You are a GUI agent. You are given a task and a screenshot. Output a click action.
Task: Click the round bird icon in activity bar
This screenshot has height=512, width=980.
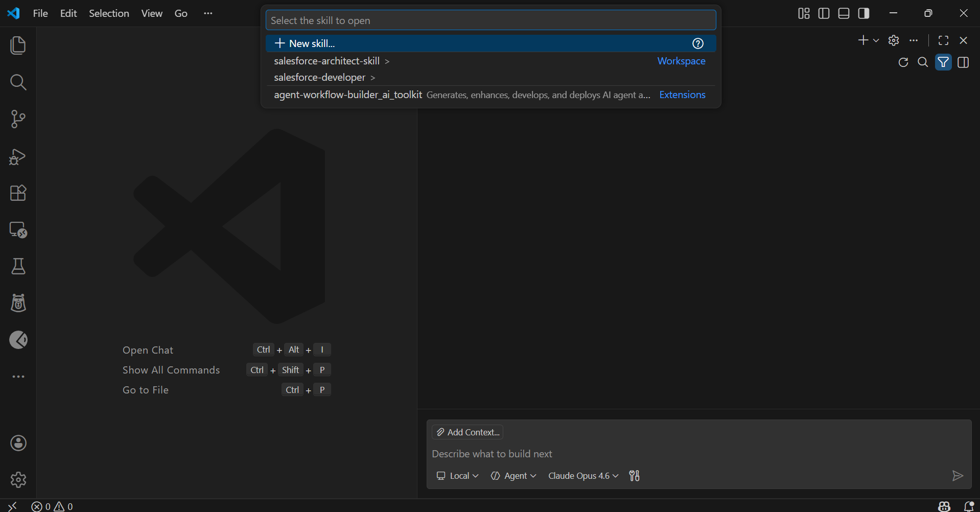(18, 340)
